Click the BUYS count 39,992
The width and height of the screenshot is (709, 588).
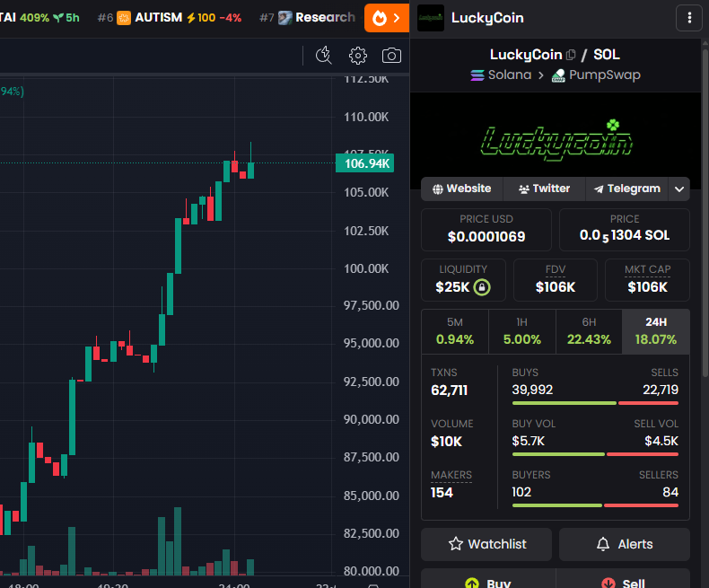click(x=532, y=390)
